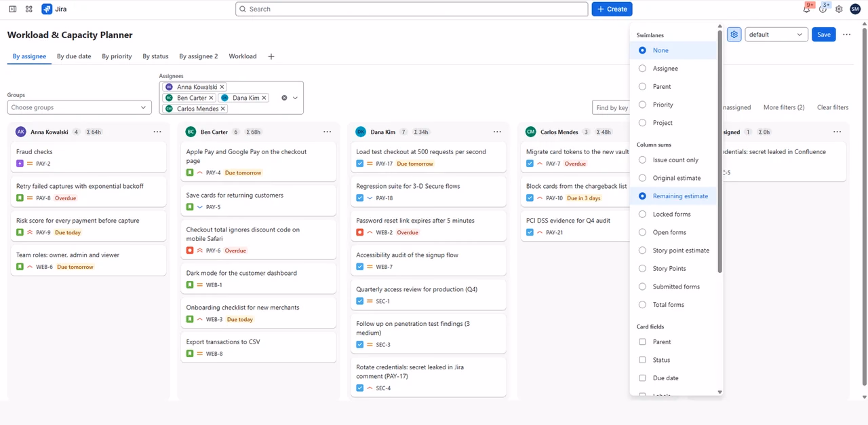Click the Create button
868x425 pixels.
612,9
